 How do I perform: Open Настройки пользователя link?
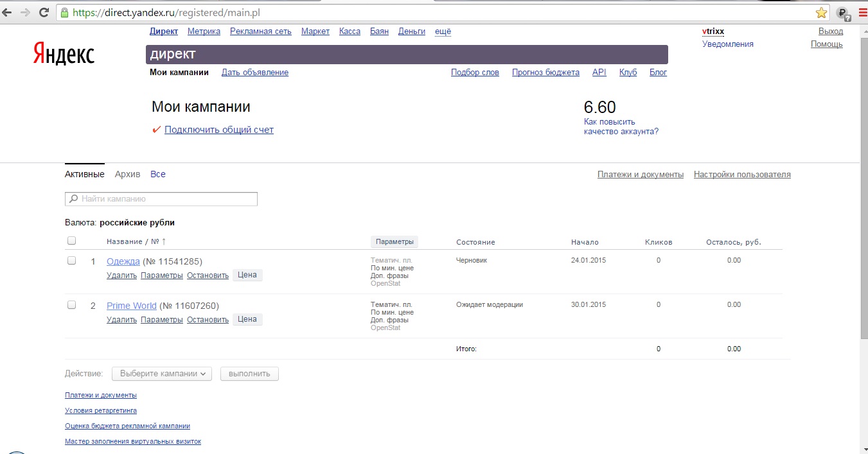click(x=742, y=174)
